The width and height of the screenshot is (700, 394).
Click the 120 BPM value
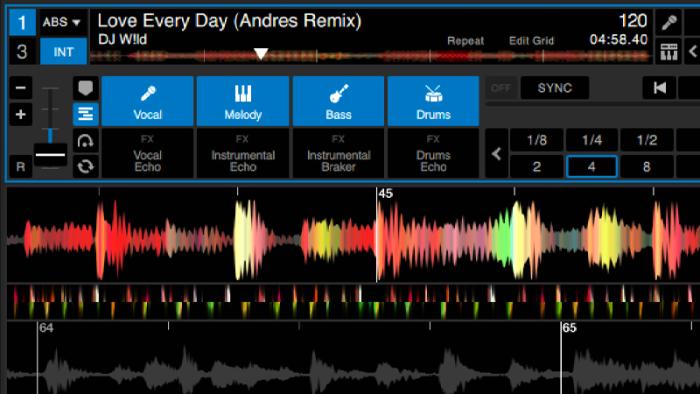pyautogui.click(x=633, y=21)
